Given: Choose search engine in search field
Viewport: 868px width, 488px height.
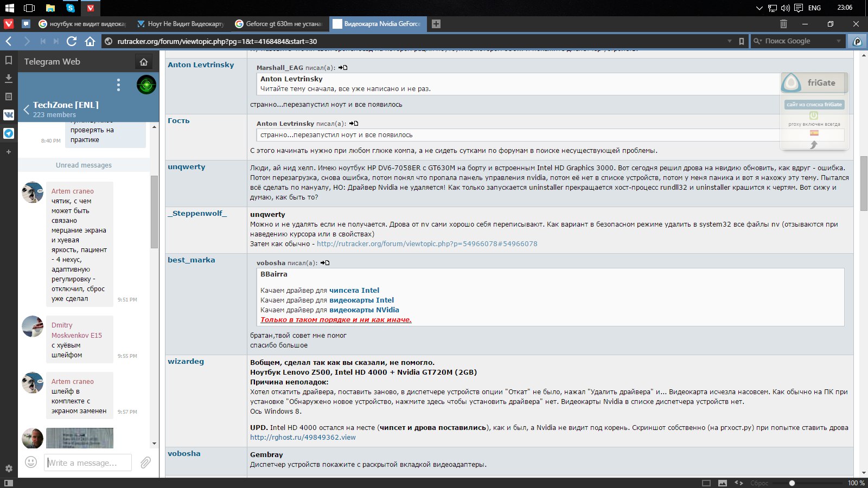Looking at the screenshot, I should pyautogui.click(x=758, y=41).
